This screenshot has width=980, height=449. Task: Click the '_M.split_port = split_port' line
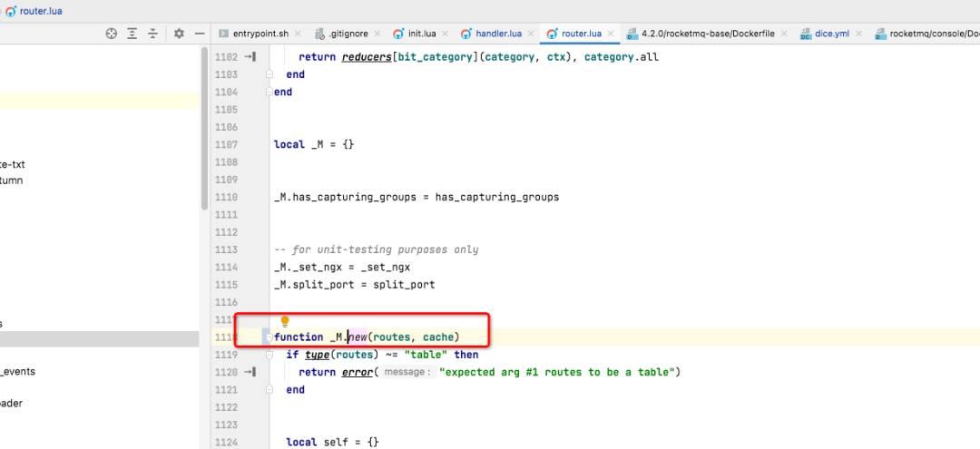pyautogui.click(x=355, y=285)
